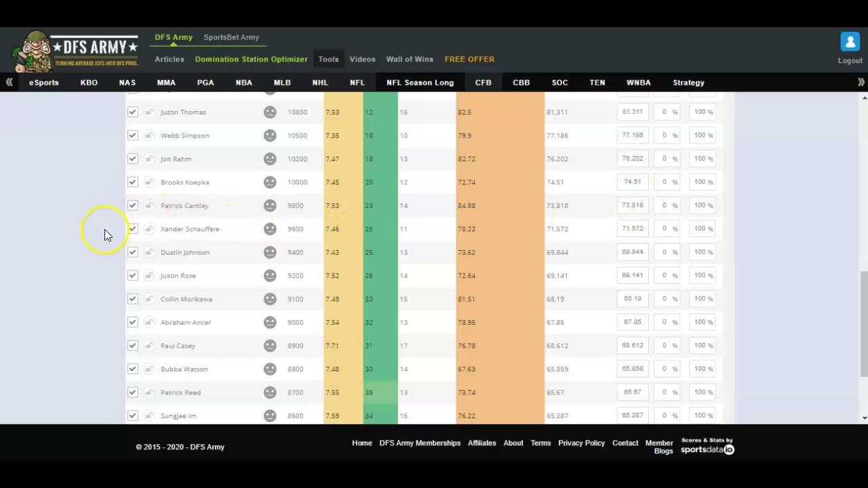Click the lock icon for Justin Thomas
This screenshot has width=868, height=488.
point(149,112)
